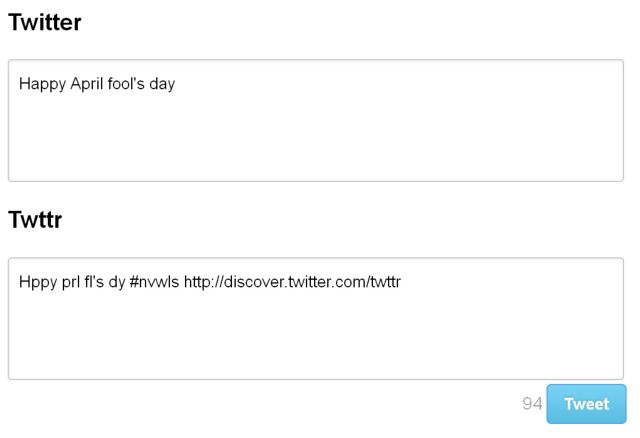Click the trailing twttr of the URL
The width and height of the screenshot is (640, 438).
385,282
